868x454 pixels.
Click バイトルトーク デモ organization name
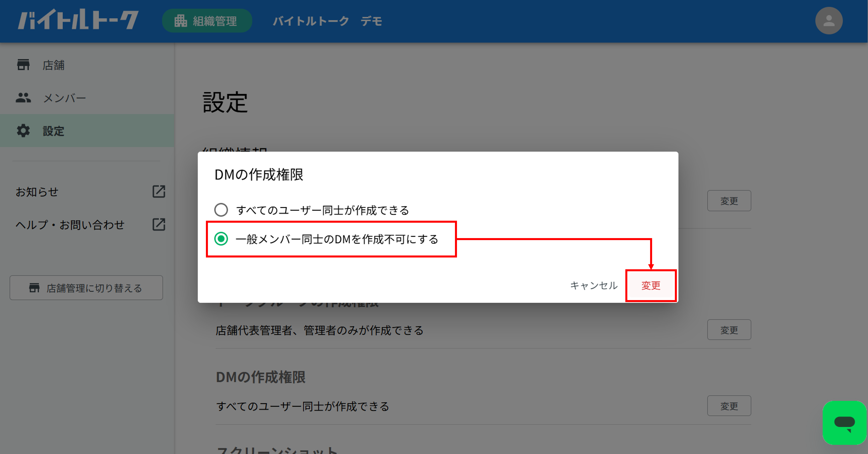[x=328, y=21]
